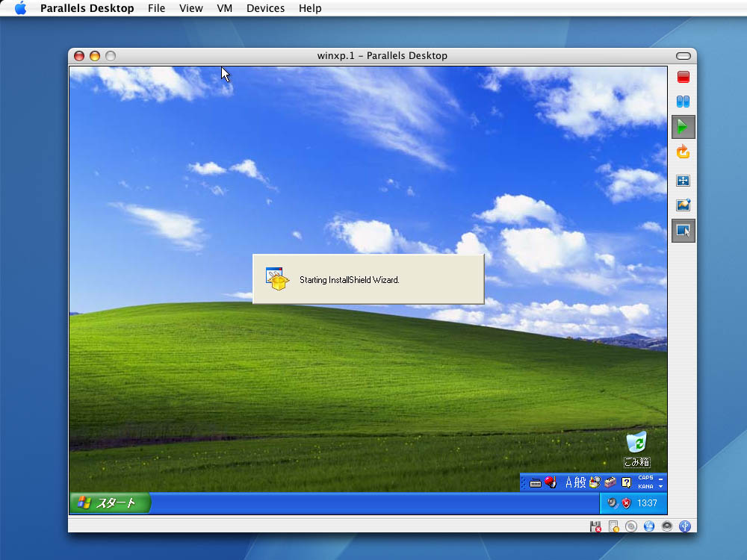Reset the VM with orange arrow icon
Viewport: 747px width, 560px height.
pyautogui.click(x=683, y=152)
